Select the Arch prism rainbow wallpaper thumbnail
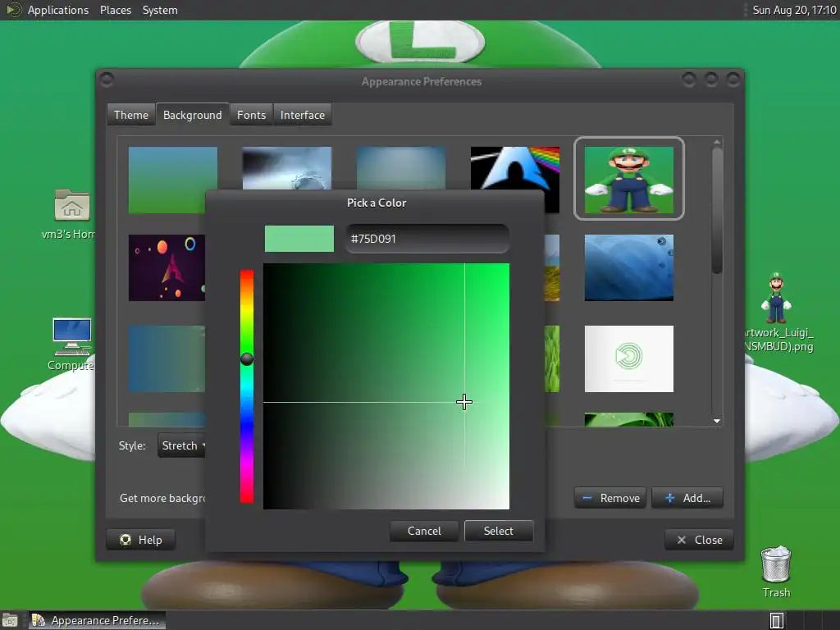 pos(515,167)
